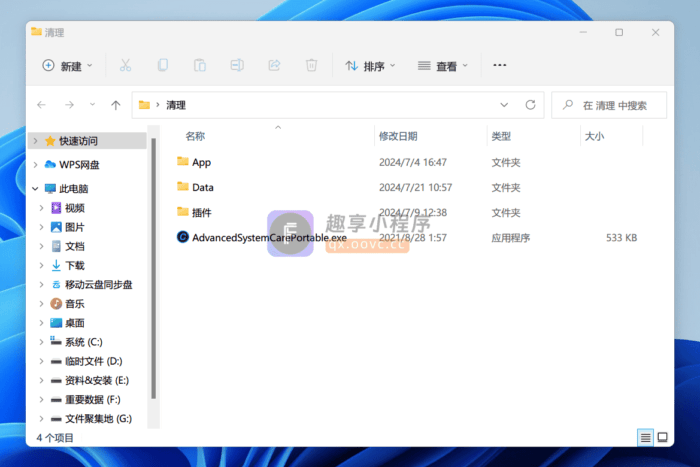Expand the 临时文件 (D:) drive node
Image resolution: width=700 pixels, height=467 pixels.
pos(42,361)
